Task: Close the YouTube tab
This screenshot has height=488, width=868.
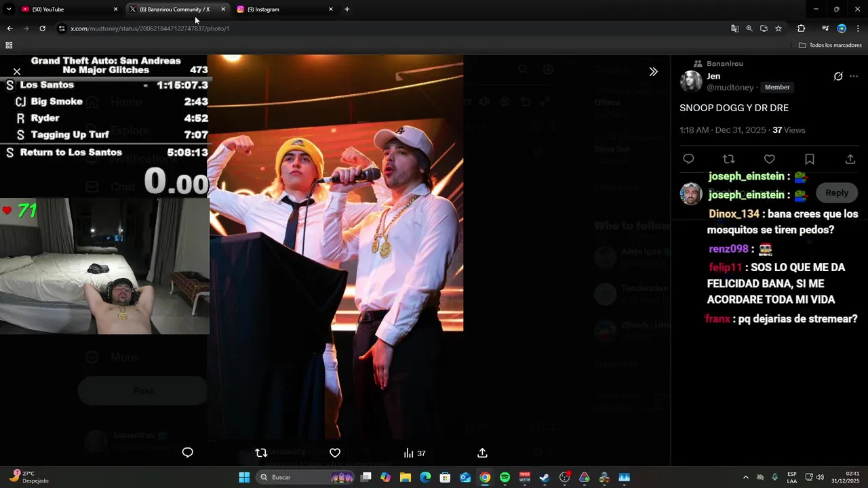Action: click(x=115, y=9)
